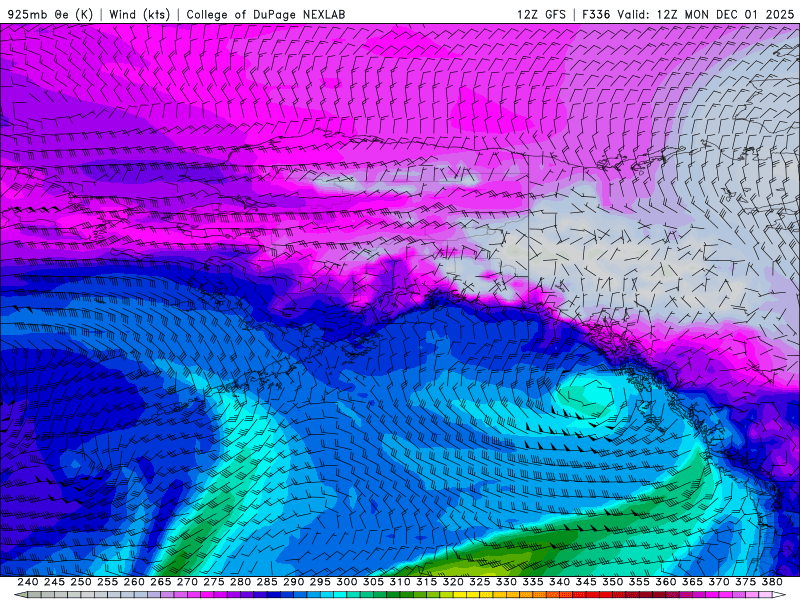Image resolution: width=800 pixels, height=600 pixels.
Task: Click the 295 value on the color scale
Action: 320,582
